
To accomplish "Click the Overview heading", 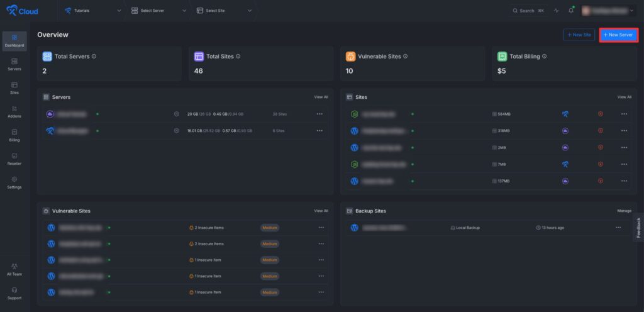I will tap(53, 35).
